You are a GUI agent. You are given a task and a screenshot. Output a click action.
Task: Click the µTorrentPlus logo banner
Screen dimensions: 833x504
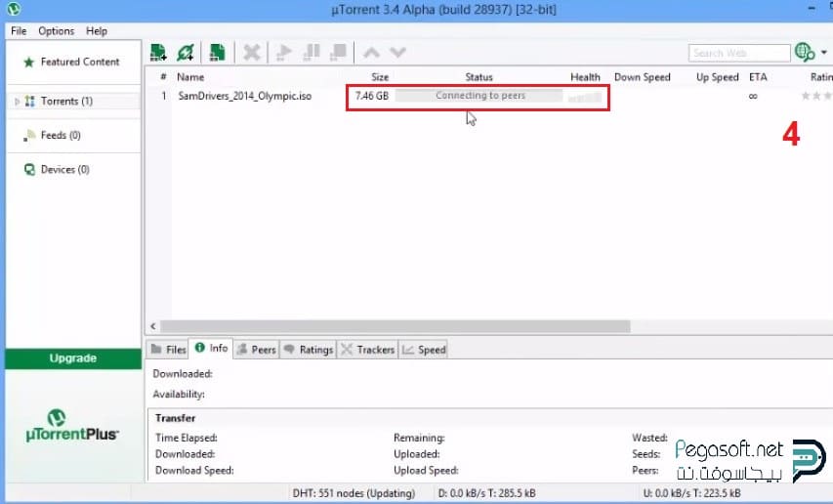click(72, 426)
